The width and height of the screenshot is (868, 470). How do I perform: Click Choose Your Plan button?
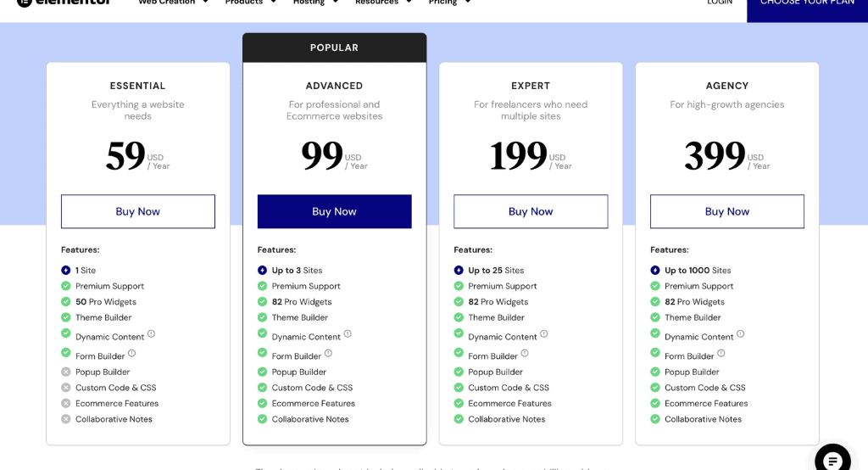pos(807,10)
